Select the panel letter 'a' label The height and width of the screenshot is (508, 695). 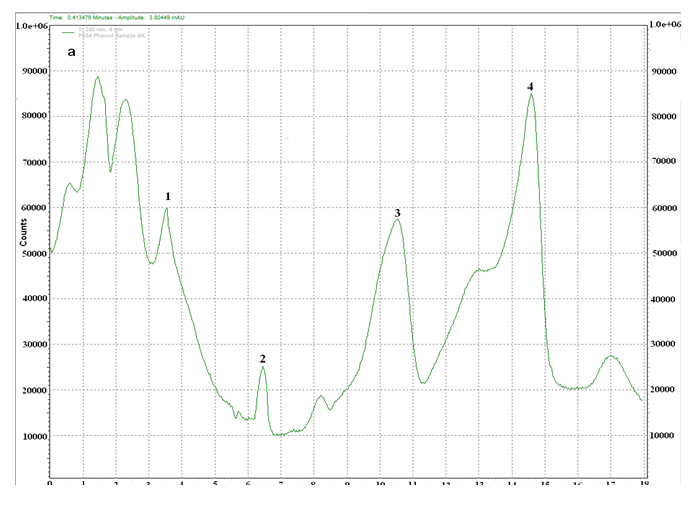pyautogui.click(x=72, y=52)
